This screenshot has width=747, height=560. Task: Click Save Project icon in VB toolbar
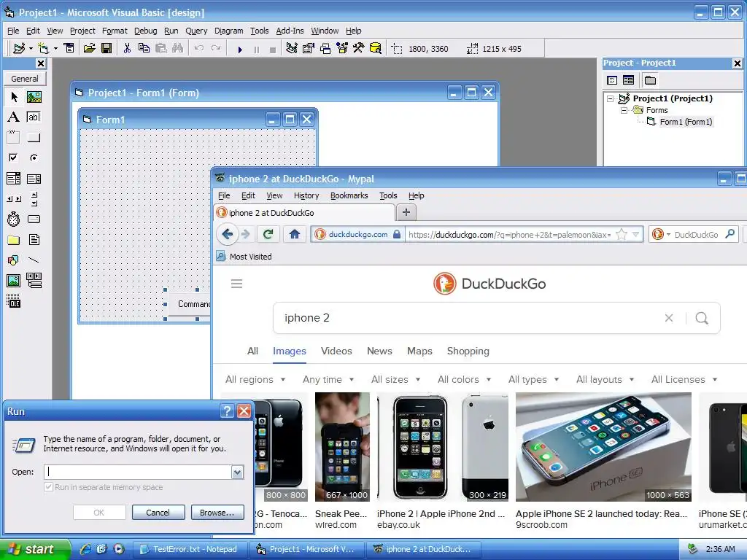click(107, 49)
